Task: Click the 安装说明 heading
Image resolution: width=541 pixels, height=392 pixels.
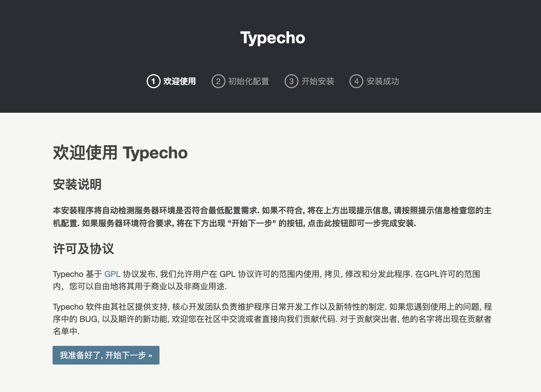Action: (x=77, y=185)
